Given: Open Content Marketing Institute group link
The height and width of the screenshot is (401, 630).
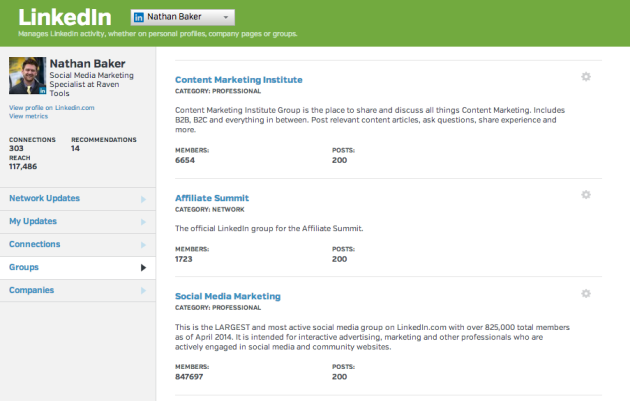Looking at the screenshot, I should [239, 80].
